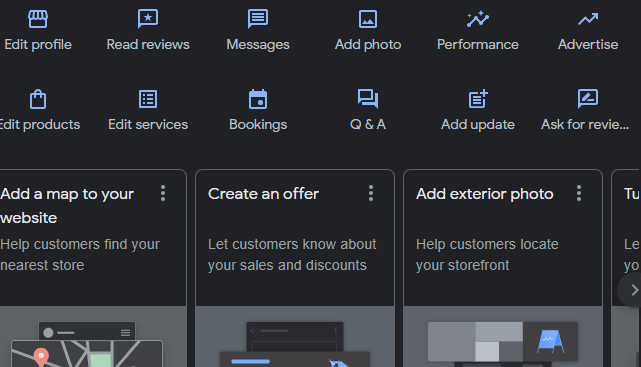
Task: Click the offer illustration on Create an offer card
Action: pos(295,344)
